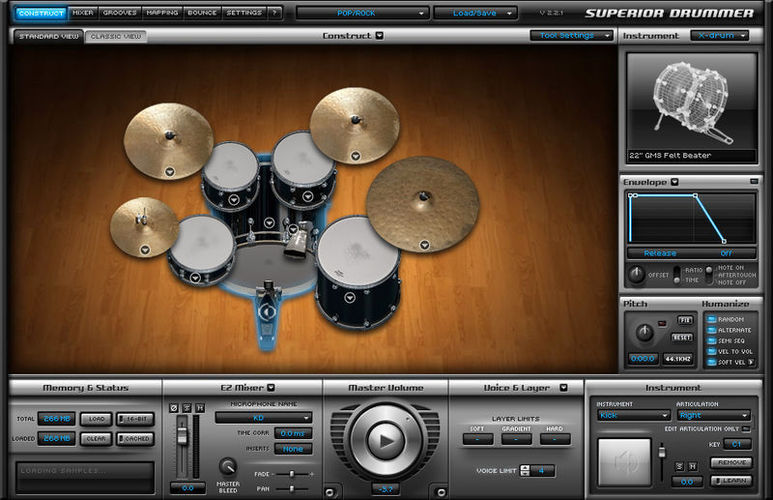Switch the Note On/Aftertouch/Note Off selector
773x500 pixels.
tap(709, 275)
